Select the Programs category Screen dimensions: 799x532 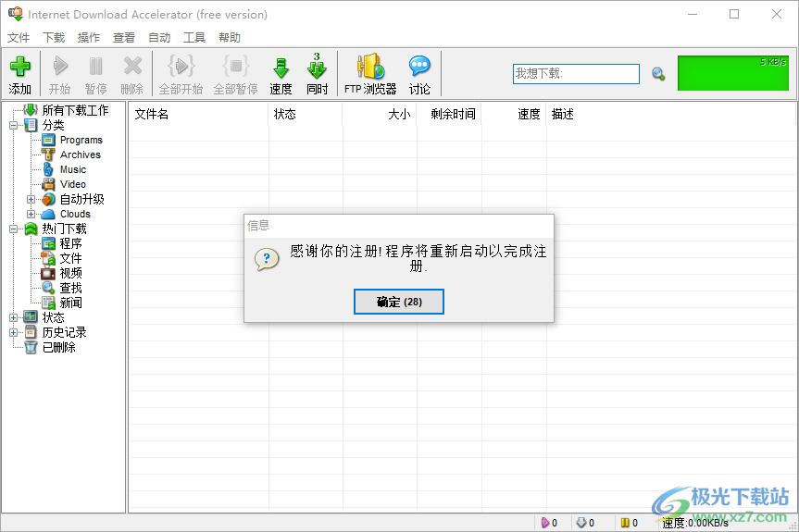pos(81,140)
